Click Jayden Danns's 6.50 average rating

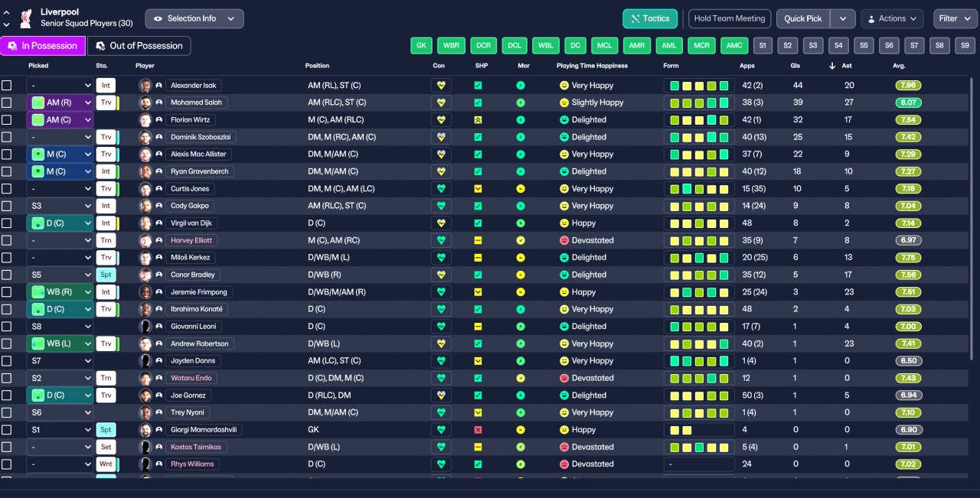point(908,361)
